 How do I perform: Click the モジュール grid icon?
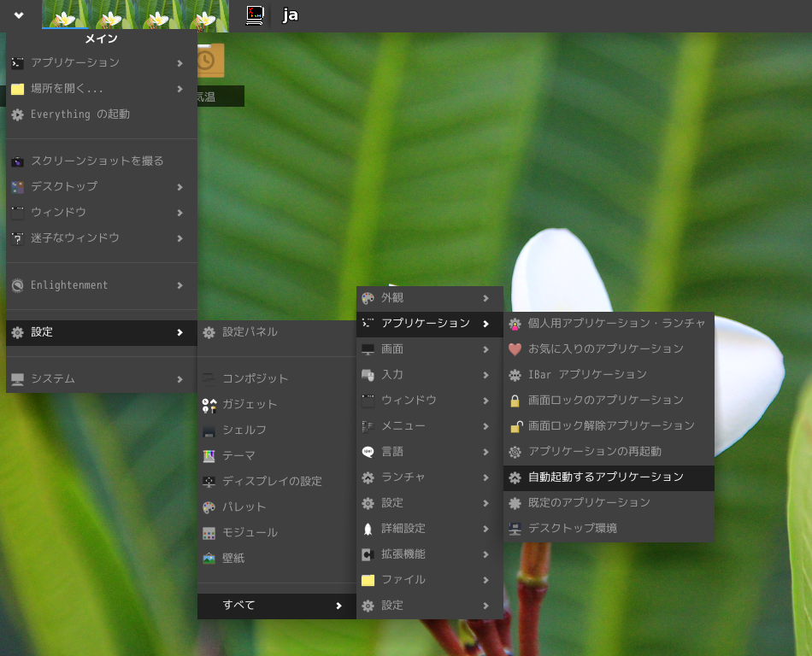click(209, 533)
